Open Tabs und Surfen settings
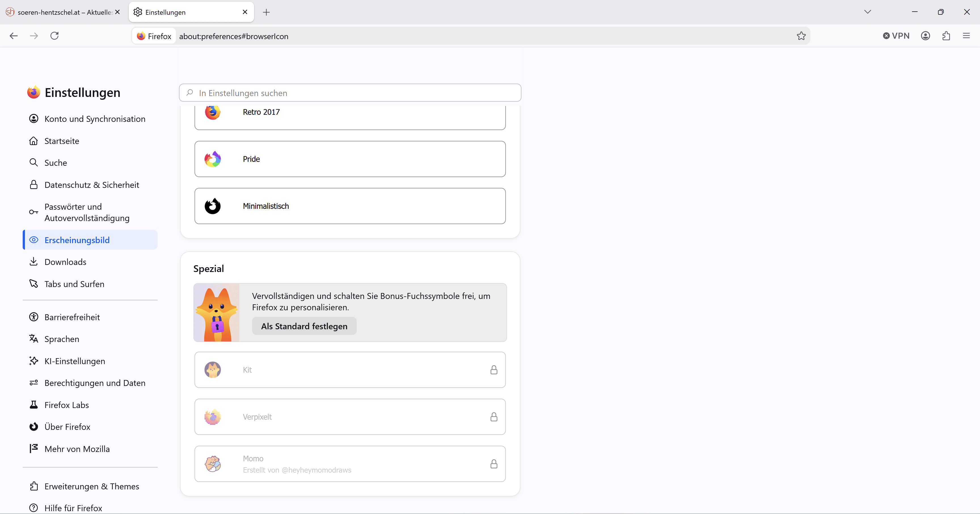The width and height of the screenshot is (980, 514). [x=90, y=284]
